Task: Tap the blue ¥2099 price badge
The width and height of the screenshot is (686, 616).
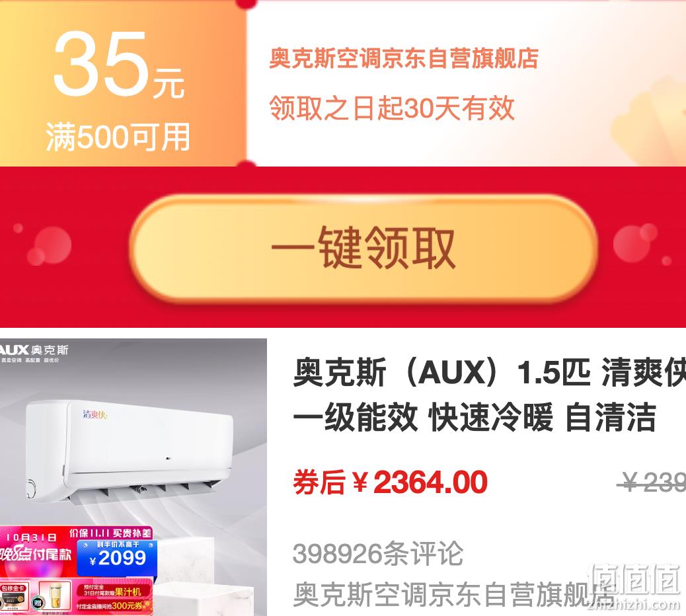Action: [117, 558]
